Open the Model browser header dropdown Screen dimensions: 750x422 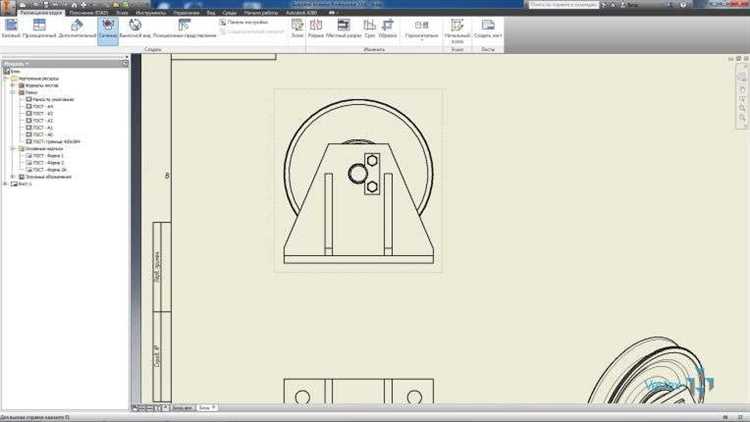16,63
